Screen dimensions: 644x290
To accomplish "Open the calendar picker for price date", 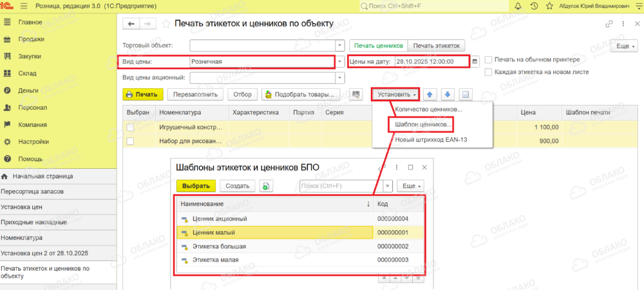I will 475,62.
